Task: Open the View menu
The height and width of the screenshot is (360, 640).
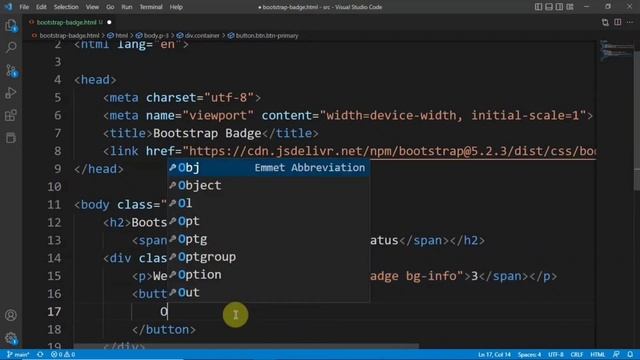Action: (x=92, y=7)
